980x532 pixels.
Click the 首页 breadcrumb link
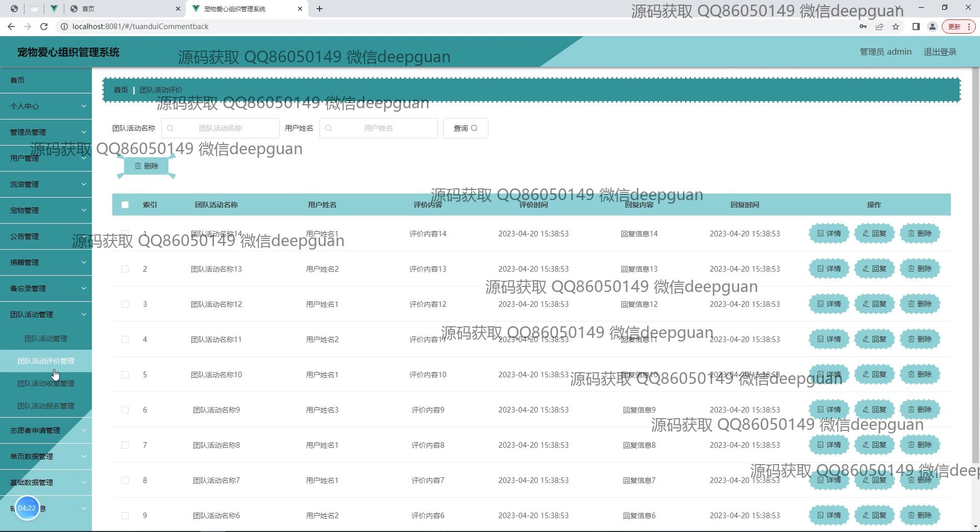pos(121,90)
